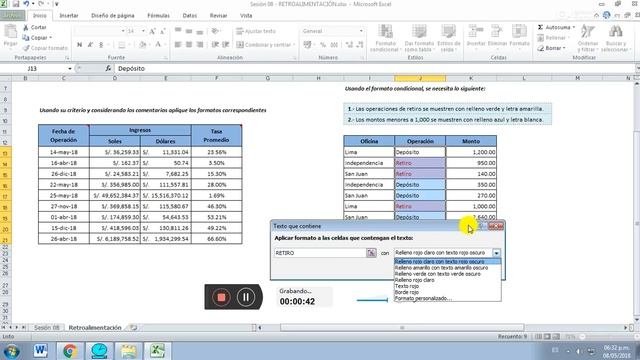The height and width of the screenshot is (360, 640).
Task: Click Copiar formato painter
Action: coord(45,48)
